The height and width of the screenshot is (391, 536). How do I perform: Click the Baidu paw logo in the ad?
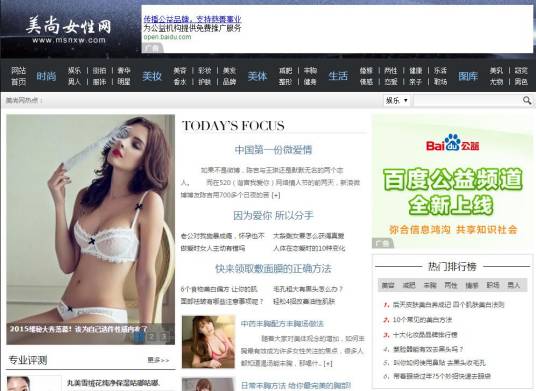coord(453,143)
